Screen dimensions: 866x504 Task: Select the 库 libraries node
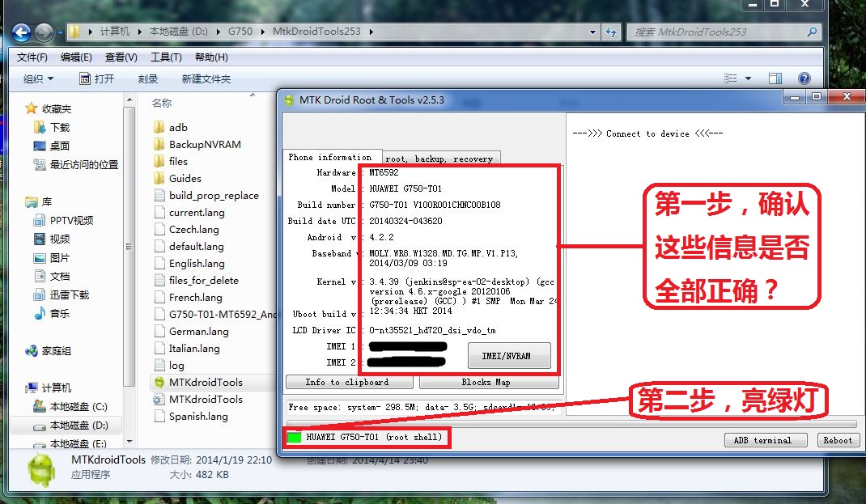(39, 202)
